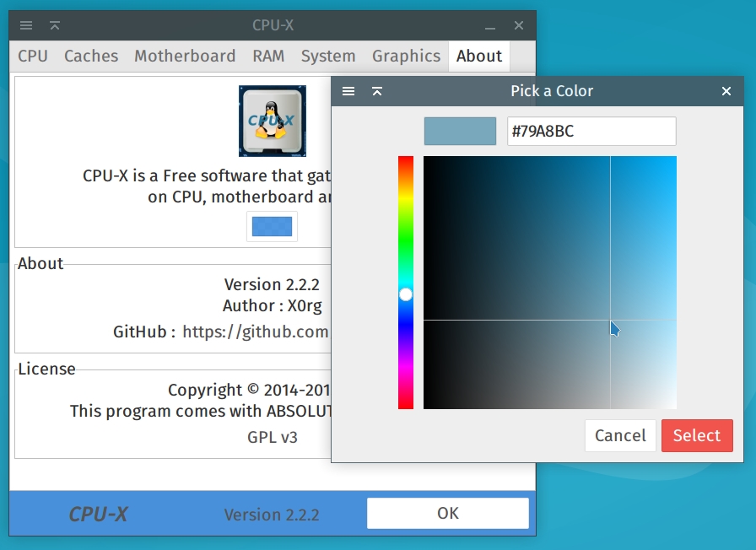This screenshot has height=550, width=756.
Task: Click 'Version 2.2.2' in the bottom bar
Action: (x=272, y=515)
